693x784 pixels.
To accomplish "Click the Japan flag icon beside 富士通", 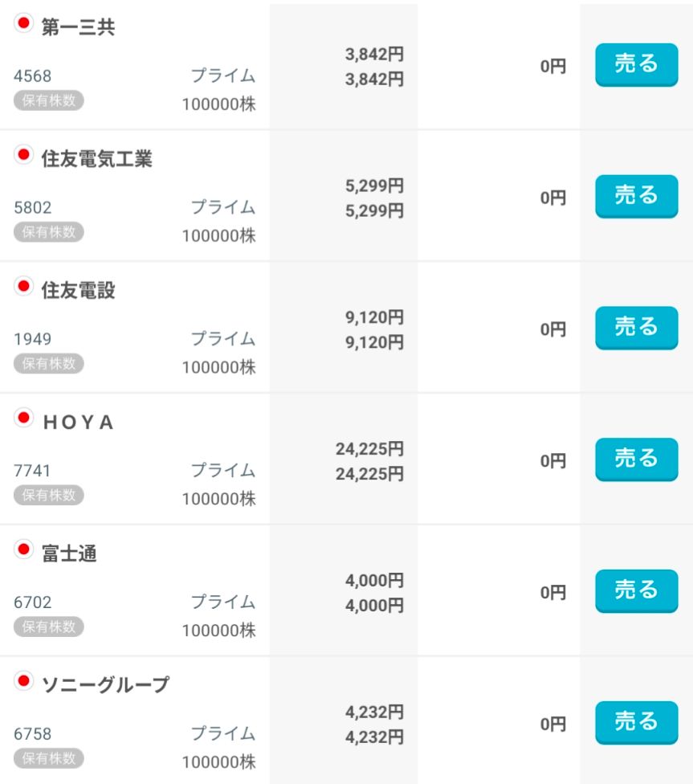I will (x=23, y=549).
